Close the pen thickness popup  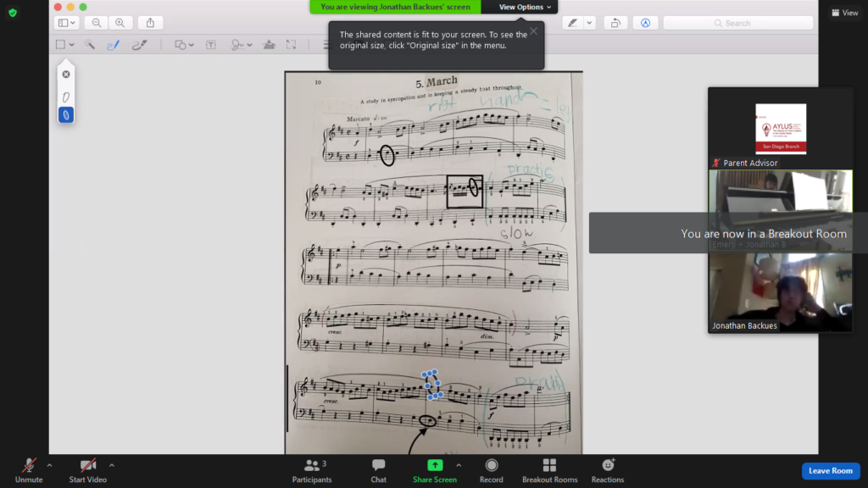click(66, 75)
